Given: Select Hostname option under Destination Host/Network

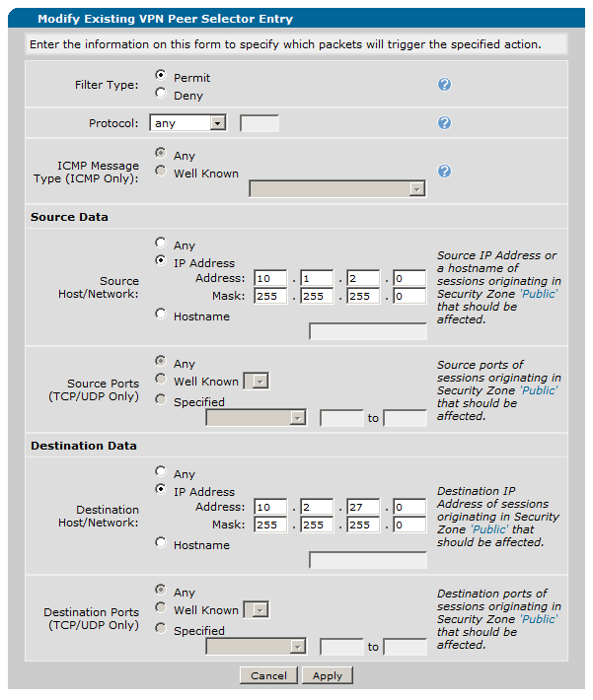Looking at the screenshot, I should point(161,543).
